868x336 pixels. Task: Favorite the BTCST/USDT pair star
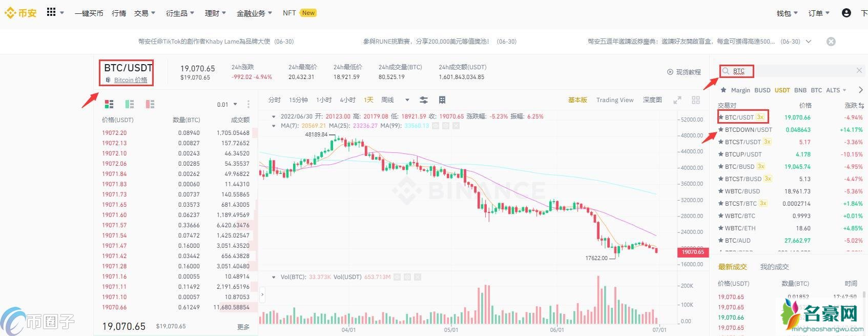(721, 142)
